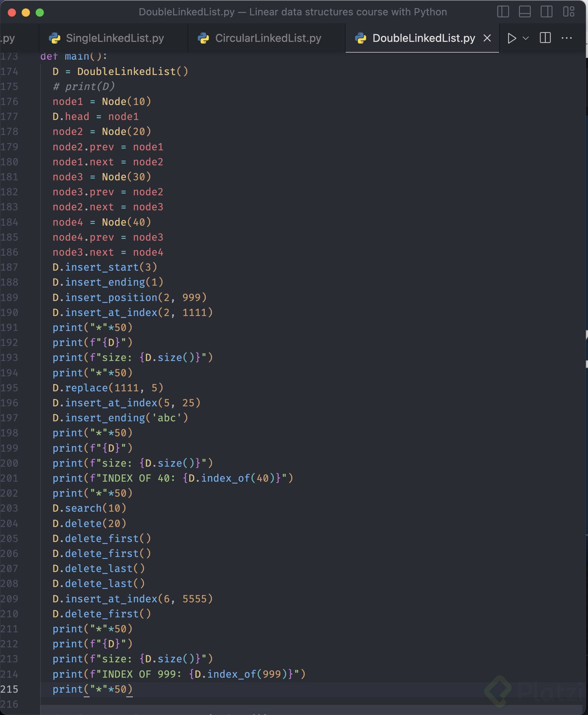Click Python icon on DoubleLinkedList.py tab
Screen dimensions: 588x715
point(361,38)
